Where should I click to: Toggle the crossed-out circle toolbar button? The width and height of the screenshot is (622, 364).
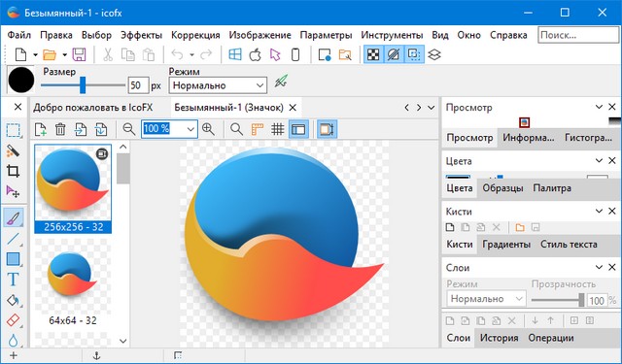point(394,54)
